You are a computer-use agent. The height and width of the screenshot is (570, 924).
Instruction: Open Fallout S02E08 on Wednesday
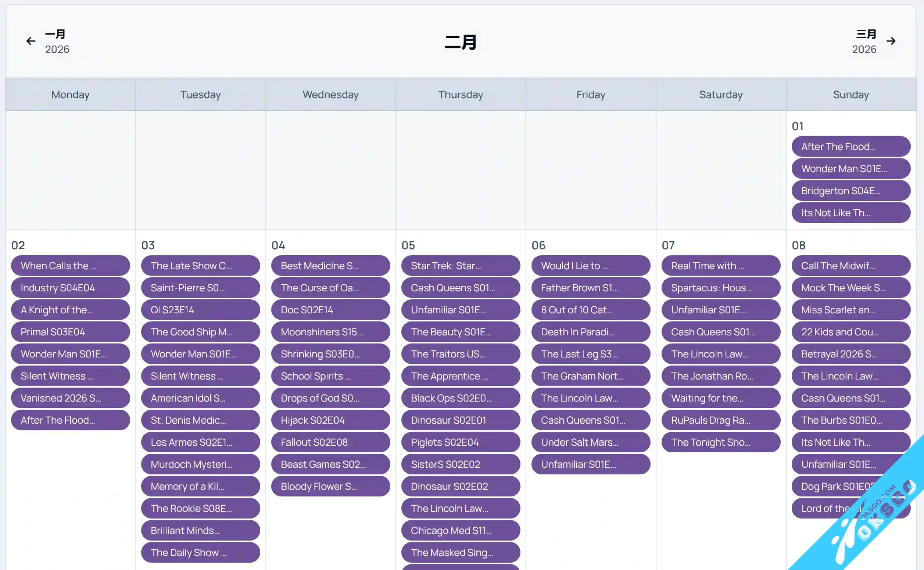pyautogui.click(x=330, y=442)
